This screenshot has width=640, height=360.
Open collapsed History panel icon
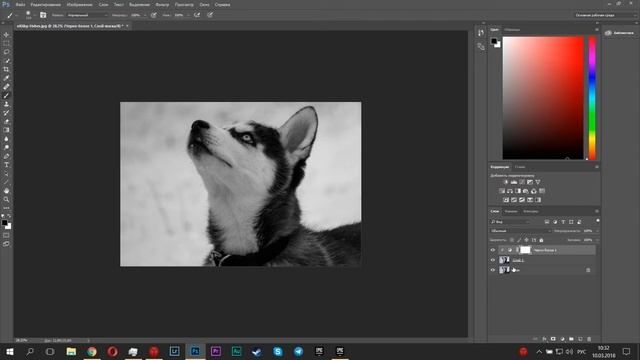tap(481, 33)
